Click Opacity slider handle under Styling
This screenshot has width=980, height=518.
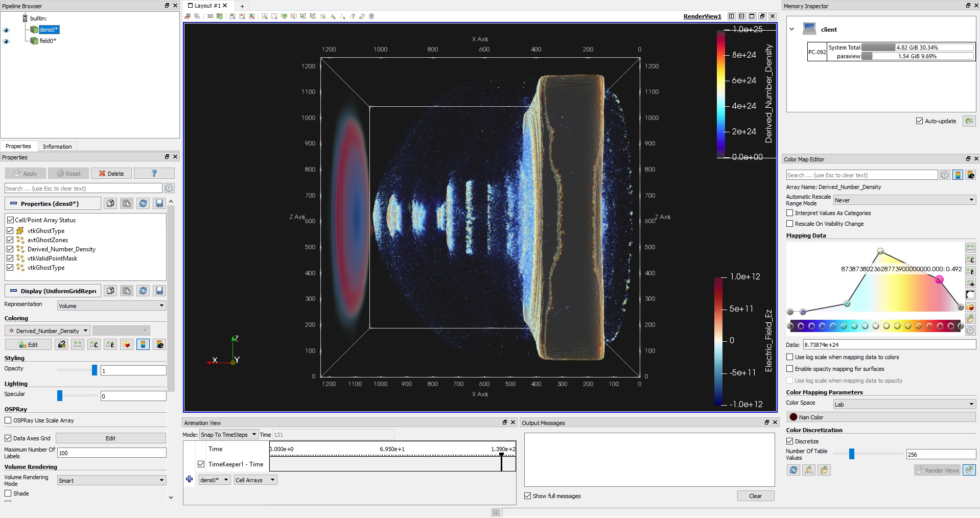click(x=95, y=370)
